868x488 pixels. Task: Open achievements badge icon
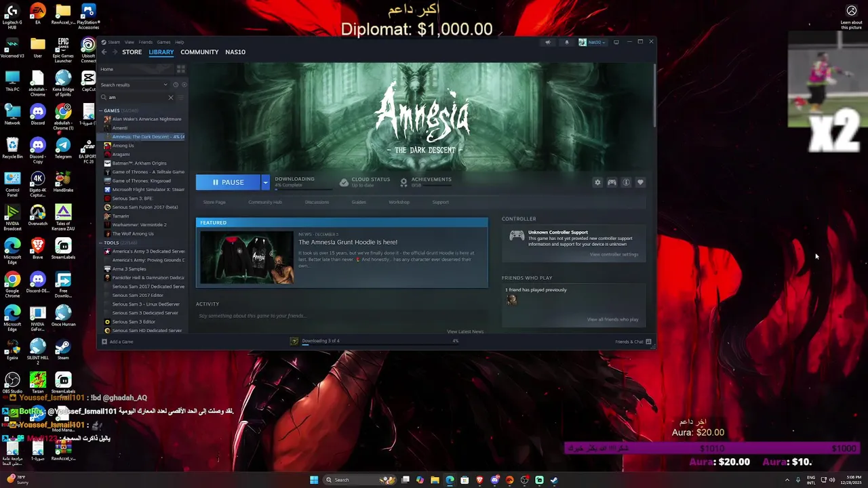coord(404,182)
